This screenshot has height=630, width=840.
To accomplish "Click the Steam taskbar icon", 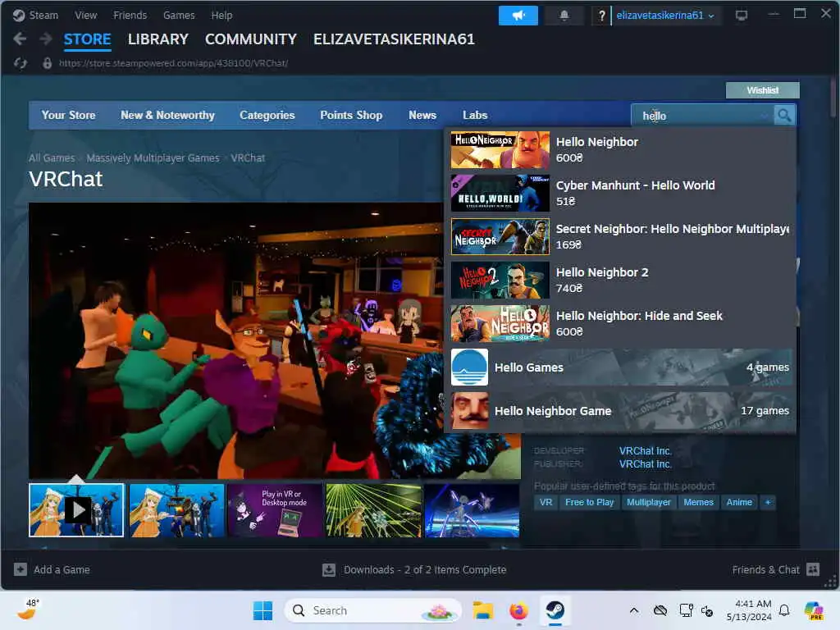I will point(555,610).
